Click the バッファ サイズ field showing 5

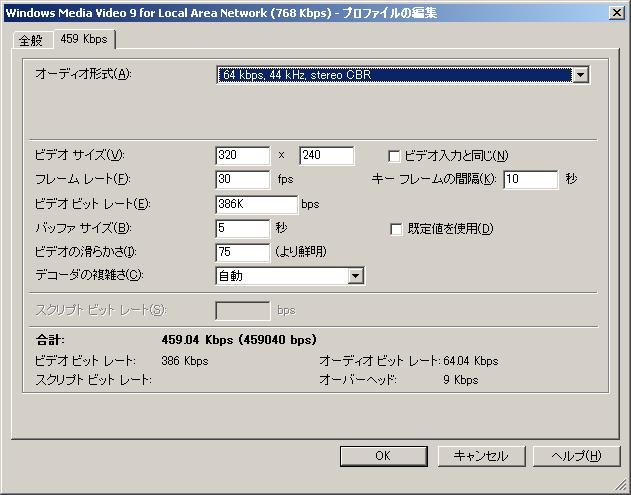(243, 229)
